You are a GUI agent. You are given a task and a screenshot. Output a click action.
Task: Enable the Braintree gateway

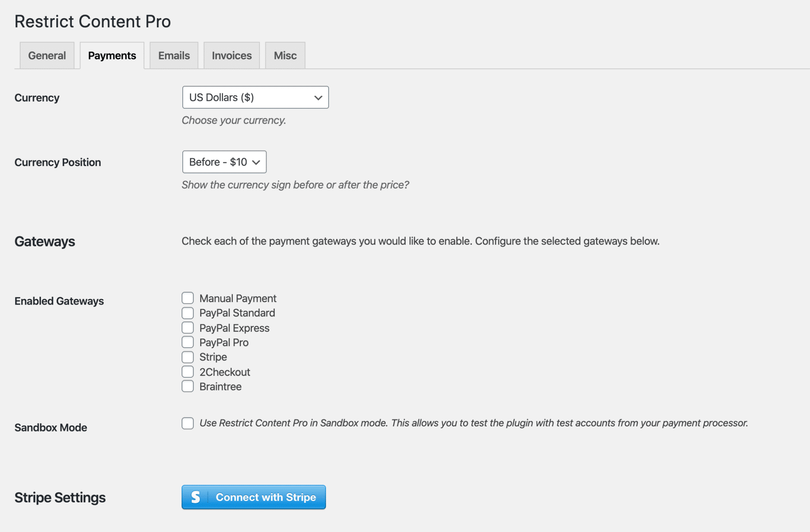pyautogui.click(x=187, y=386)
